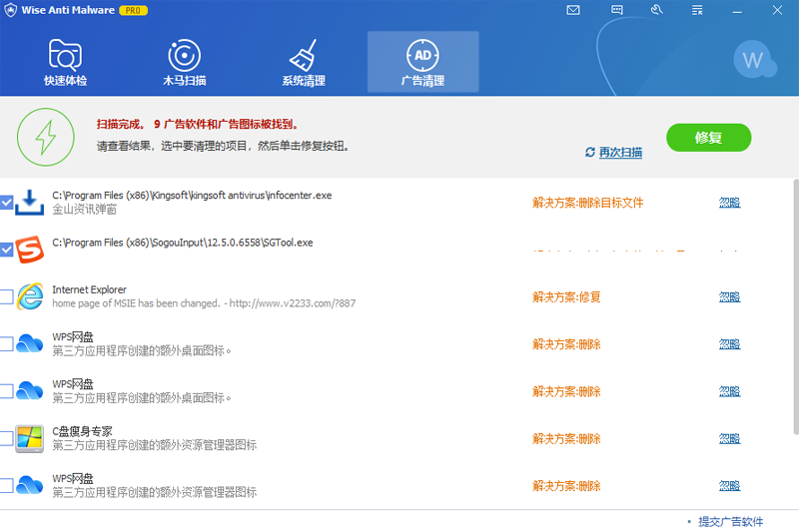Click the C盘瘦身专家 Windows icon
Viewport: 799px width, 532px height.
(29, 438)
